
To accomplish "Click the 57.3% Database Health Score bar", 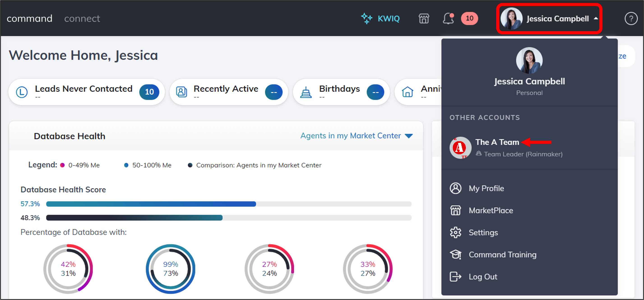I will pos(151,204).
